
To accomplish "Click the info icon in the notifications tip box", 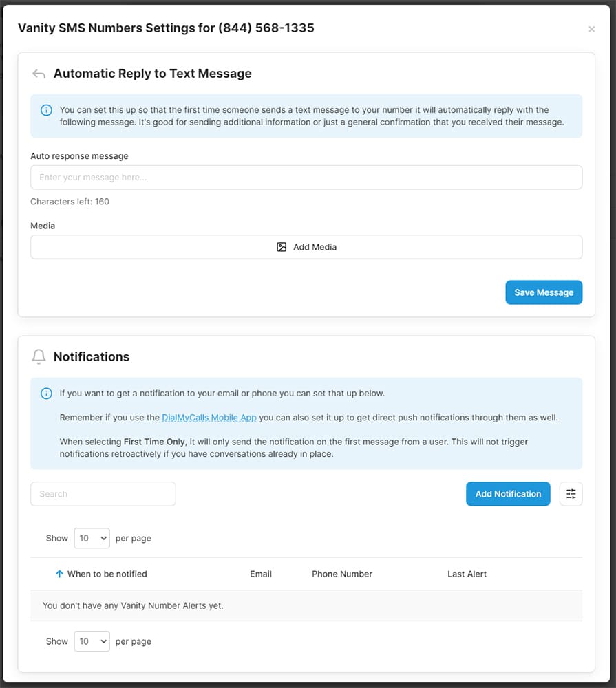I will pos(46,394).
